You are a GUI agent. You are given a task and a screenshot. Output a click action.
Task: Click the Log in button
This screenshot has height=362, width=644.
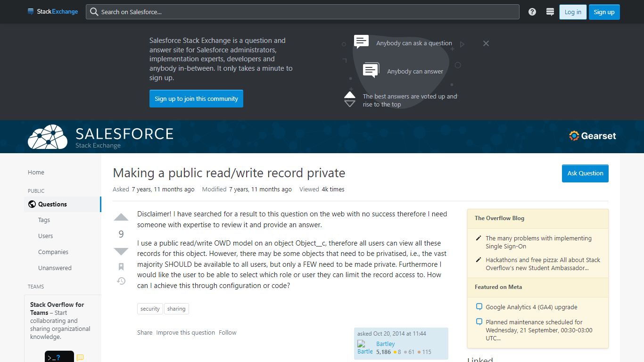[573, 12]
